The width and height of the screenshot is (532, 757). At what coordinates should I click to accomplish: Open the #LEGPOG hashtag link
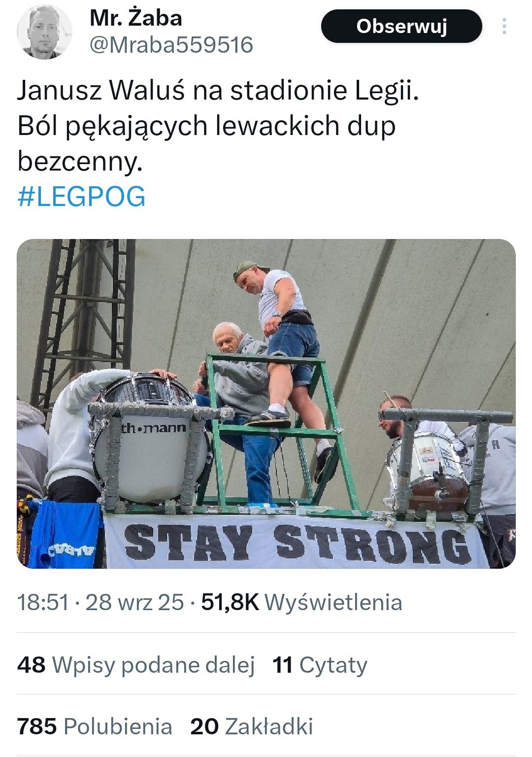point(81,197)
